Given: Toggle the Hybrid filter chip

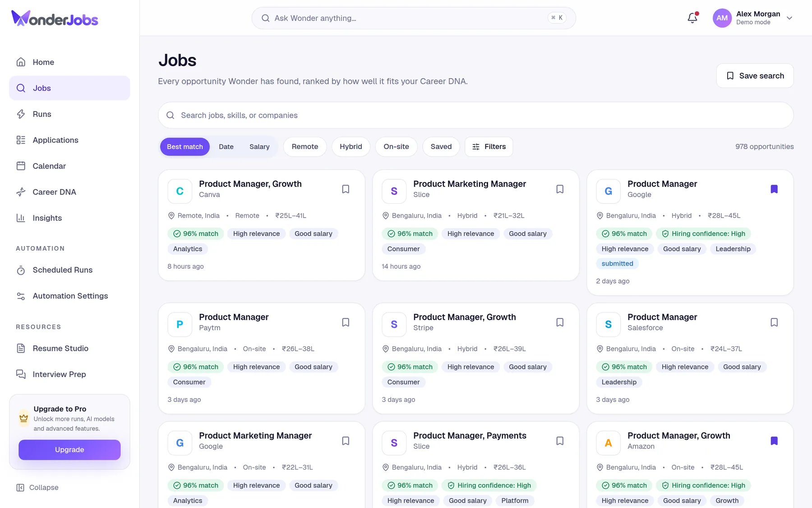Looking at the screenshot, I should 351,147.
